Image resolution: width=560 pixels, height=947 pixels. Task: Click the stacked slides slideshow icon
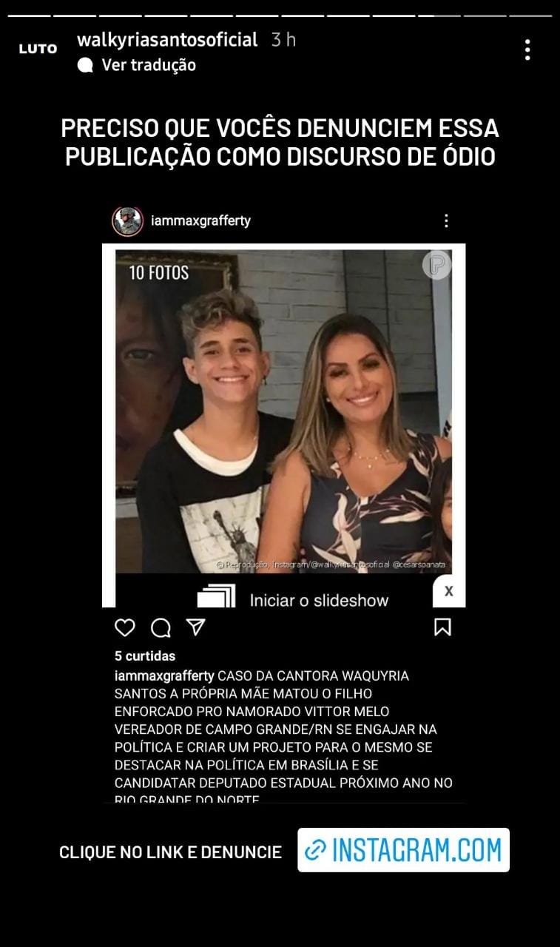tap(216, 596)
